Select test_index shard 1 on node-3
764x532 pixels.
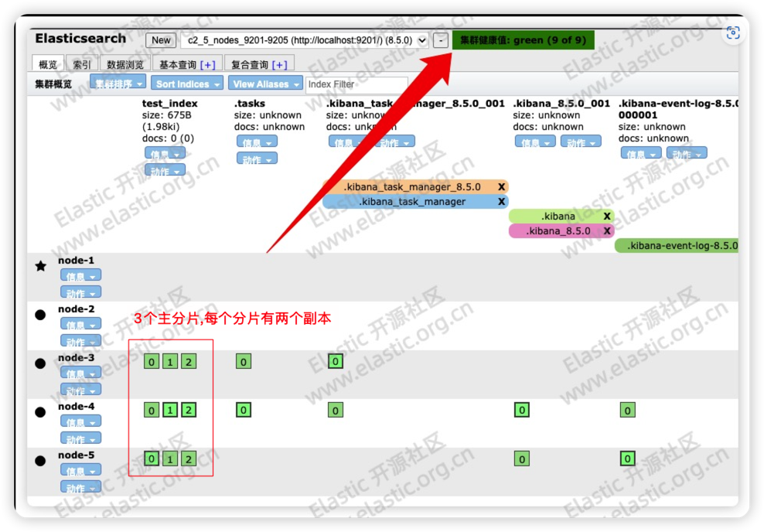(170, 361)
